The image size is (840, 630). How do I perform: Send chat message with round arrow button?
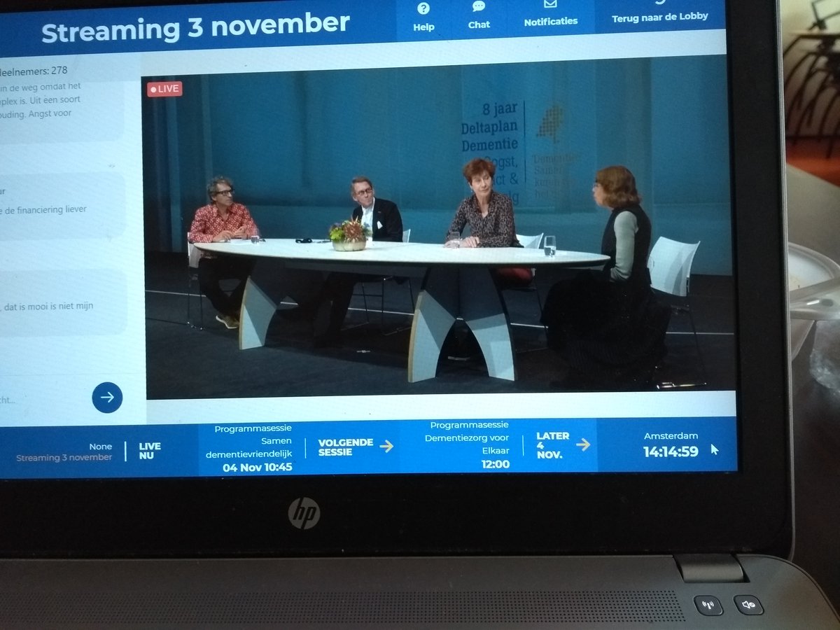(107, 398)
